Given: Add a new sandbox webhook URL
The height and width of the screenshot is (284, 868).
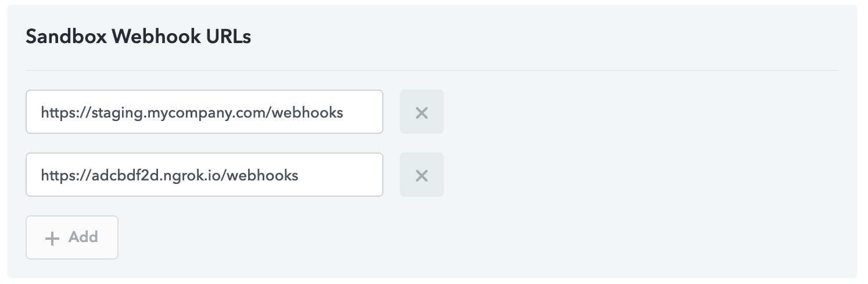Looking at the screenshot, I should pyautogui.click(x=72, y=237).
